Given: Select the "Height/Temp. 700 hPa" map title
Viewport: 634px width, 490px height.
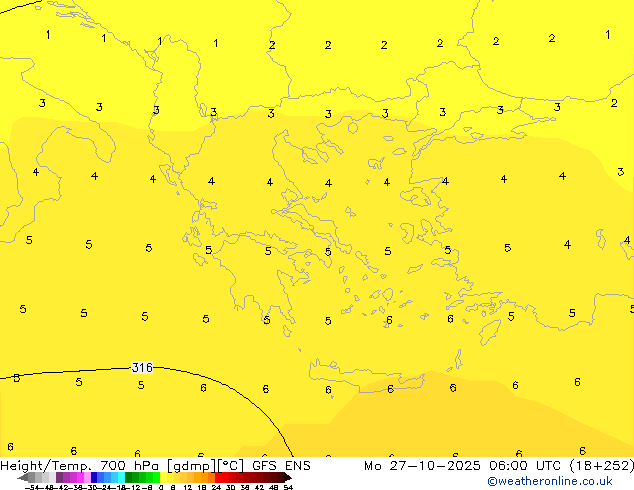Looking at the screenshot, I should click(x=82, y=466).
